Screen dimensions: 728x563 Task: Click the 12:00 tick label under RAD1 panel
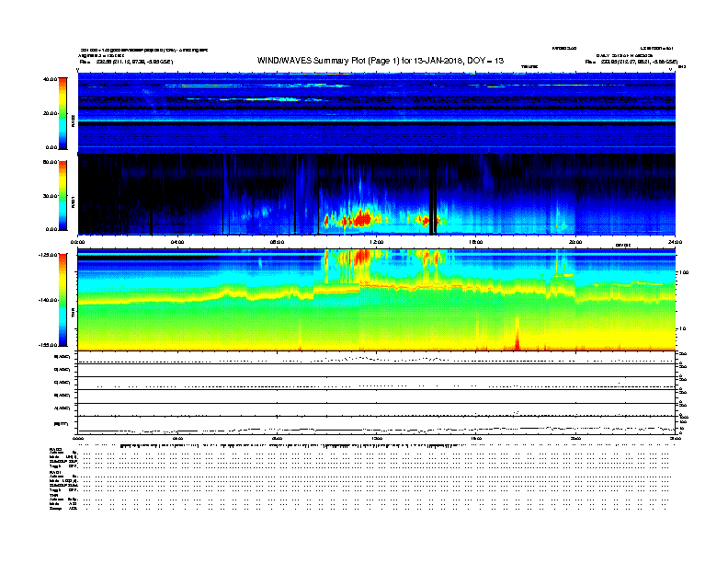coord(377,242)
